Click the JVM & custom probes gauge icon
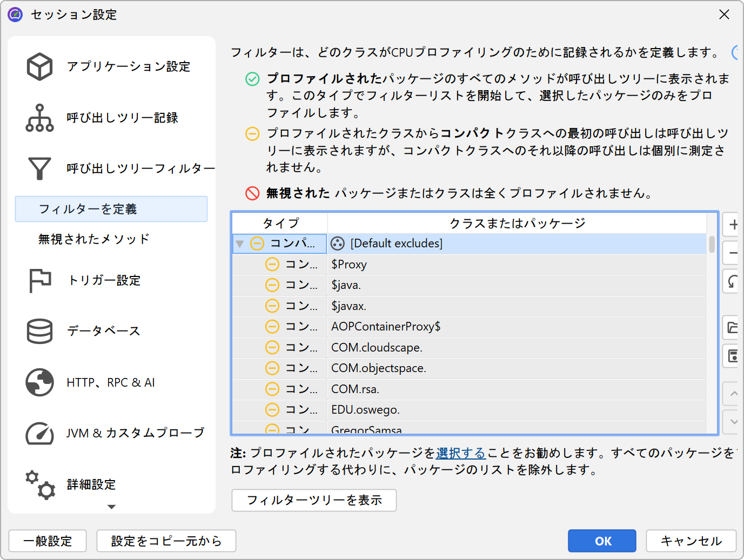Image resolution: width=744 pixels, height=560 pixels. point(39,433)
